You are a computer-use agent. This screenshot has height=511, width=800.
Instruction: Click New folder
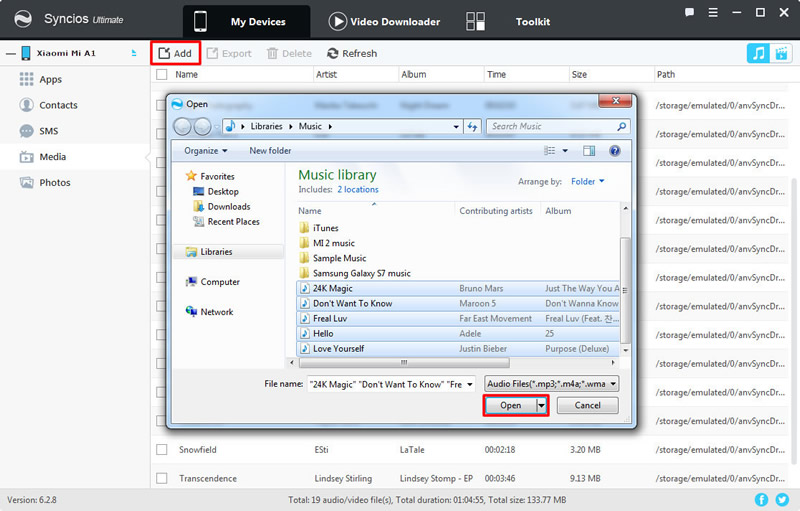270,151
